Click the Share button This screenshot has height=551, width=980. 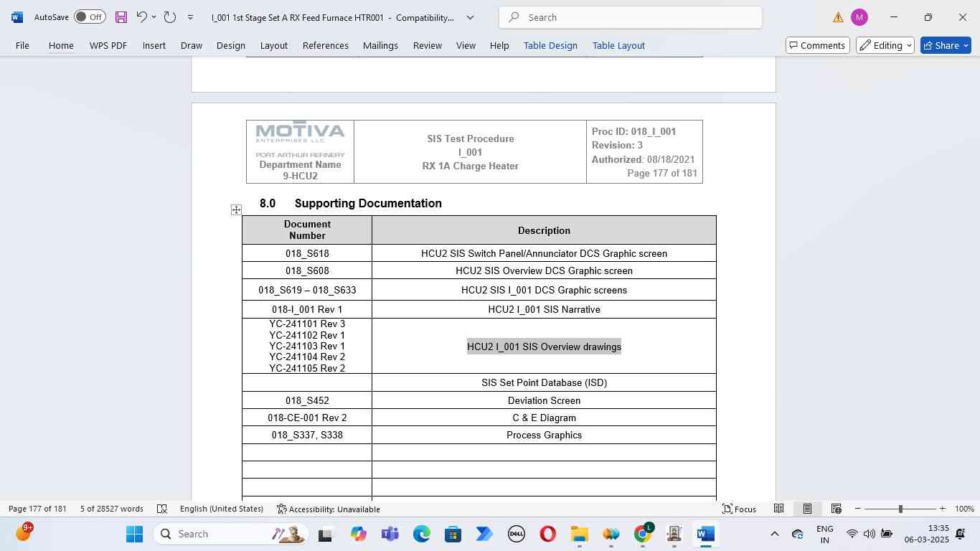click(x=946, y=45)
